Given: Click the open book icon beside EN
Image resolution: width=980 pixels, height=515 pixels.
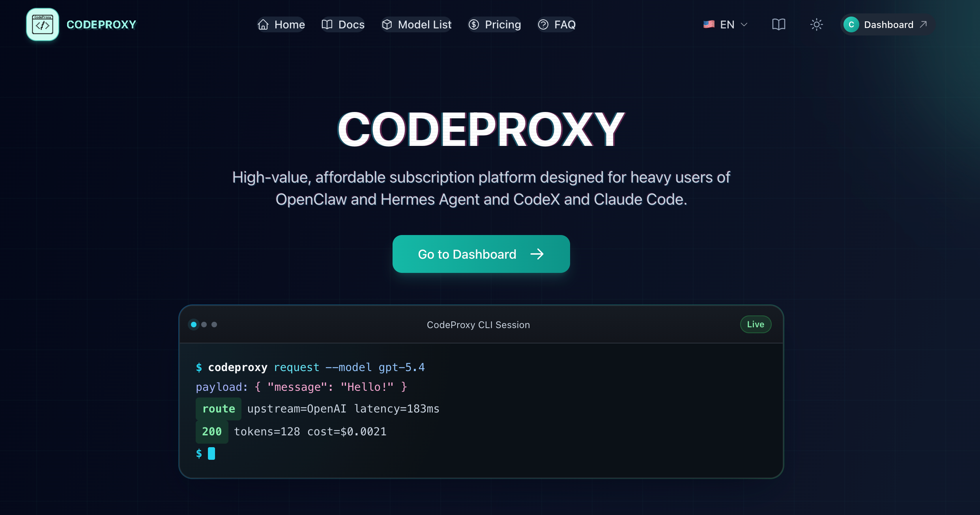Looking at the screenshot, I should [779, 24].
